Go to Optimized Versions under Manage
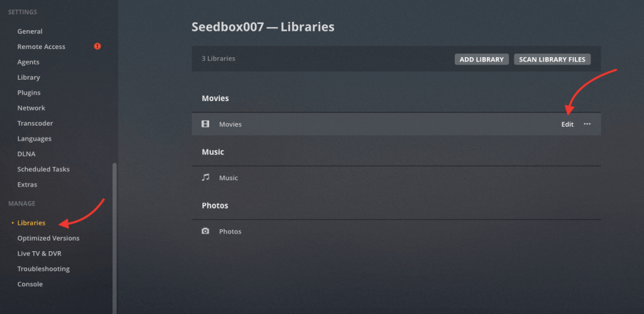Viewport: 644px width, 314px height. click(x=48, y=238)
